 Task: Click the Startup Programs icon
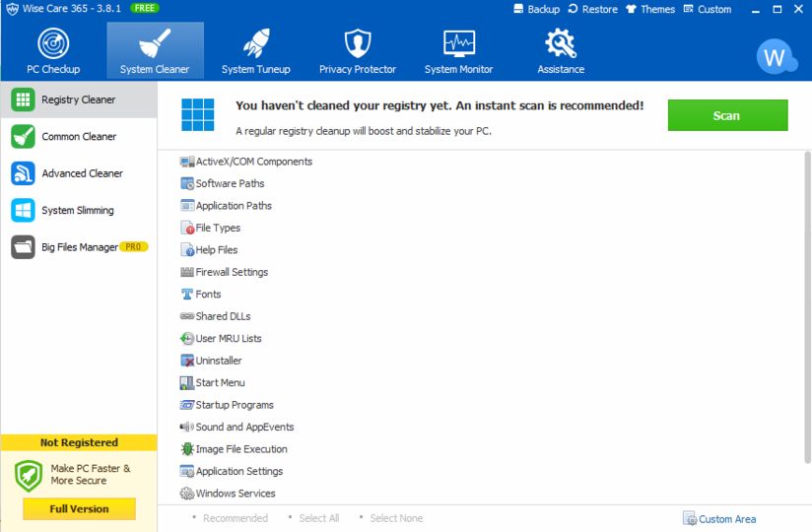coord(187,405)
